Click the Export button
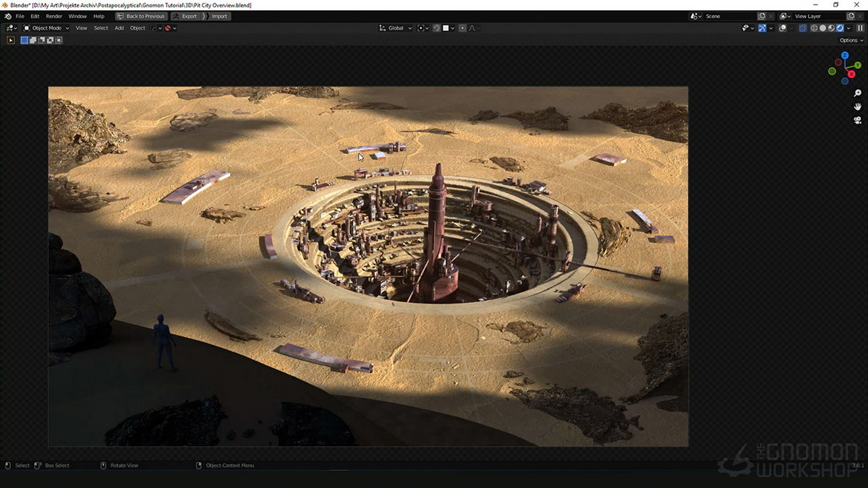The height and width of the screenshot is (488, 868). click(x=185, y=16)
